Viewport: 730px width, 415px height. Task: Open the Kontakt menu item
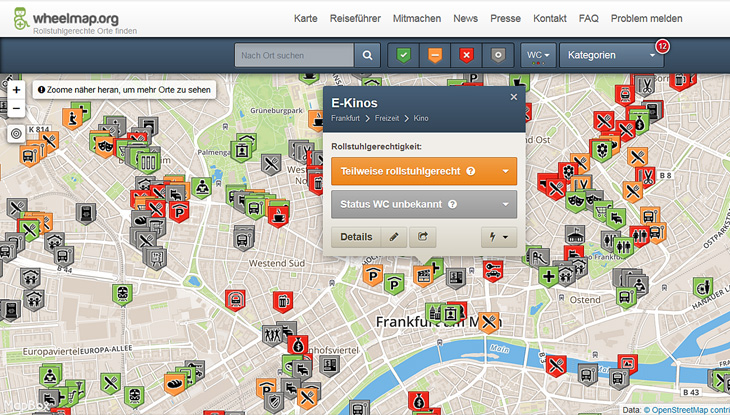(x=550, y=19)
